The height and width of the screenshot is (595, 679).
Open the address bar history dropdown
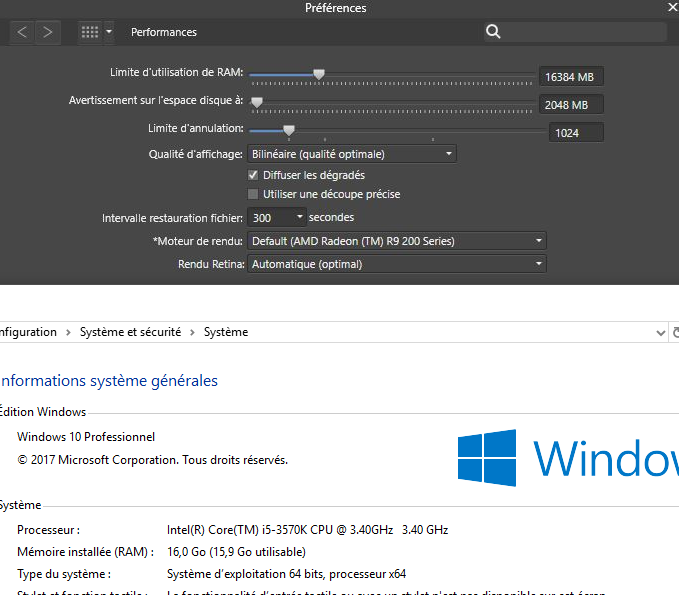click(660, 333)
